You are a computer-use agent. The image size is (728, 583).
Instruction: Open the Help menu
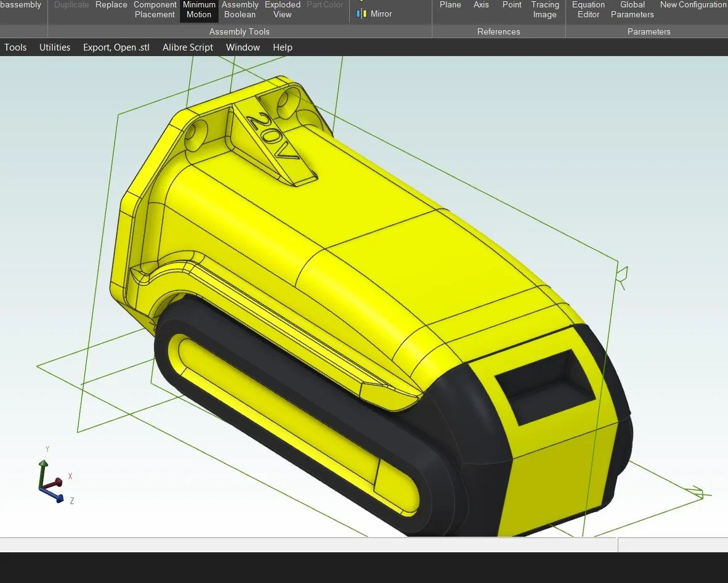283,47
